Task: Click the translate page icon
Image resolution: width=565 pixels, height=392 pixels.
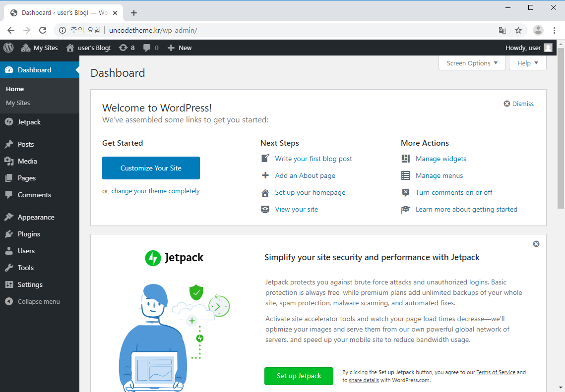Action: point(502,30)
